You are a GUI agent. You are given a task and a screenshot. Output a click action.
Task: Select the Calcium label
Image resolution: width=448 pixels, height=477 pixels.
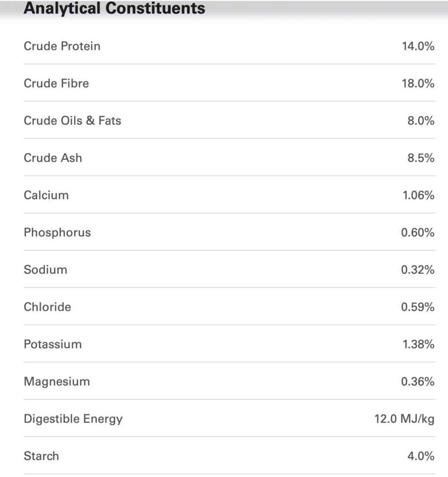click(x=46, y=195)
